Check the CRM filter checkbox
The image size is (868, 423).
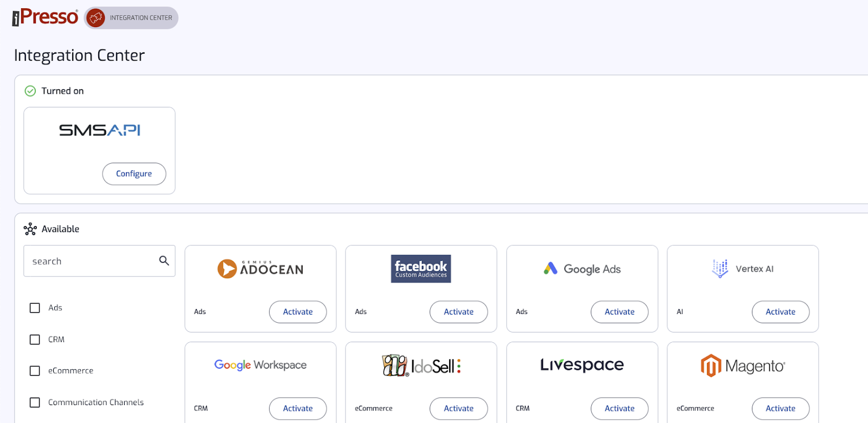click(35, 339)
